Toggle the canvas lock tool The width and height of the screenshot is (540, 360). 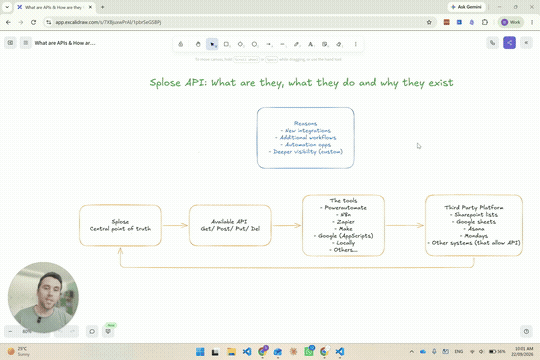tap(181, 44)
